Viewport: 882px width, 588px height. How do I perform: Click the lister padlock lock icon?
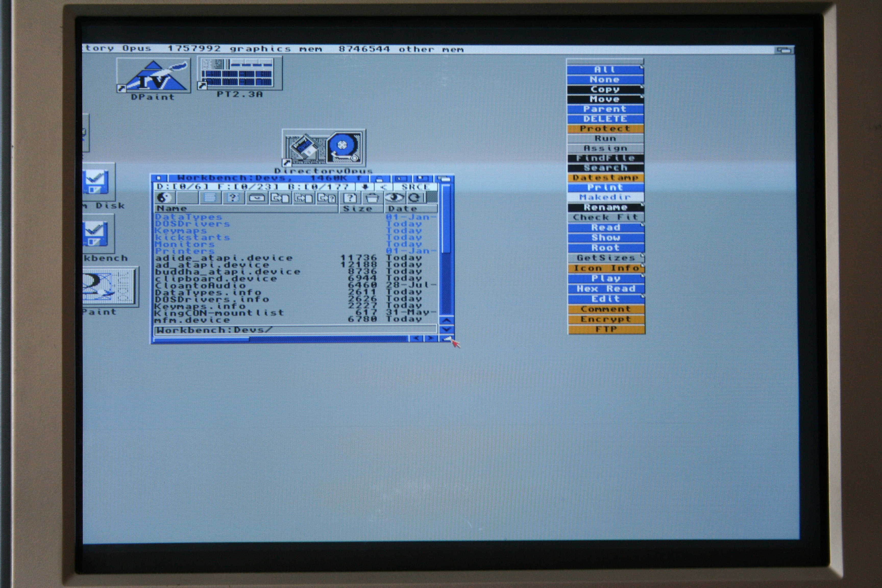coord(379,178)
